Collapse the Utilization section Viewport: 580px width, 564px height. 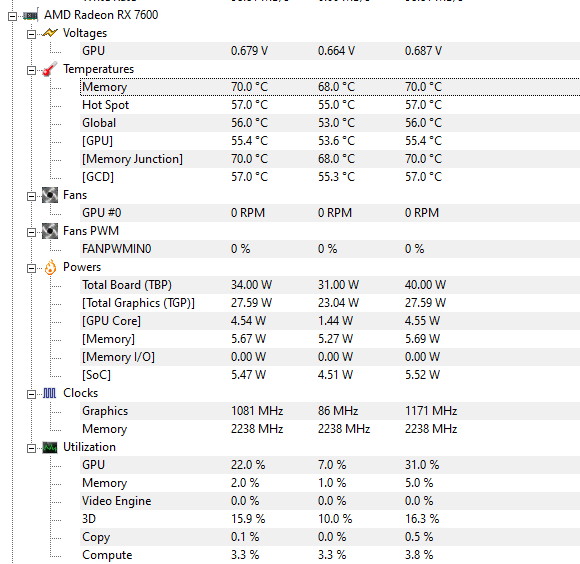31,448
